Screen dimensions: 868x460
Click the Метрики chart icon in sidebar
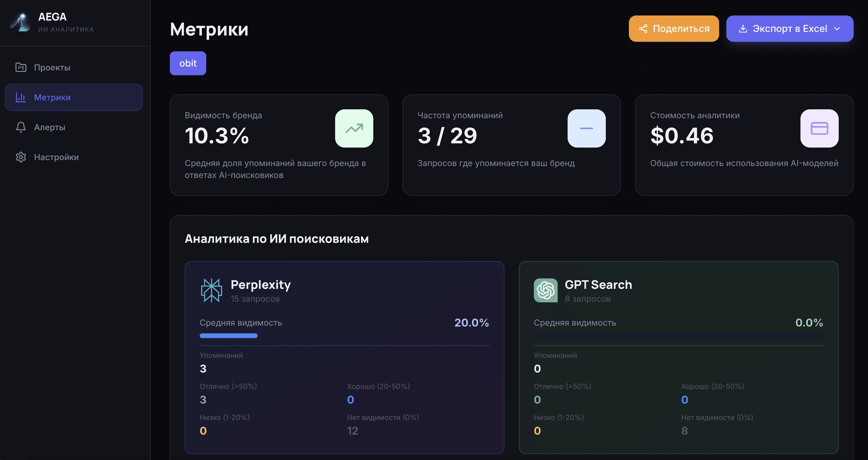coord(21,97)
